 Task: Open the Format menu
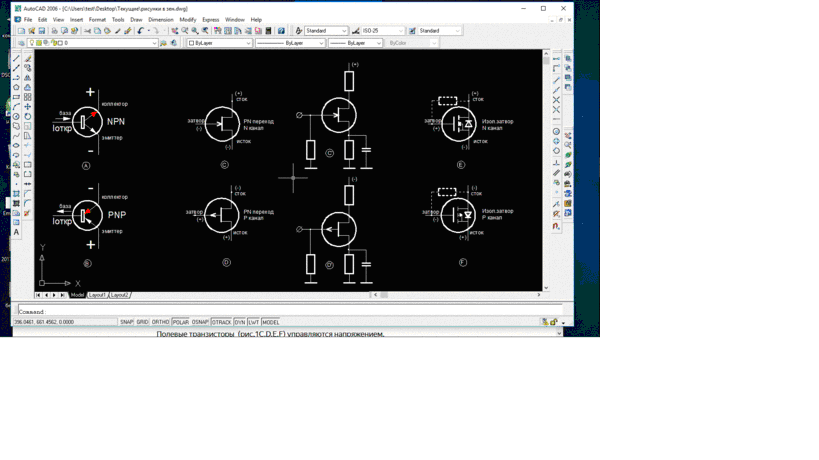pyautogui.click(x=97, y=20)
